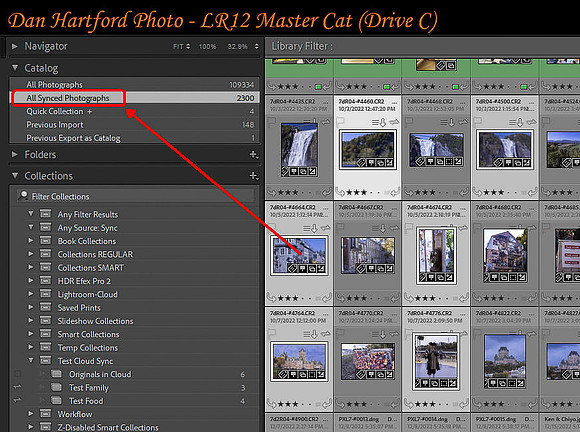Viewport: 580px width, 432px height.
Task: Click the Collections panel plus icon
Action: (x=254, y=176)
